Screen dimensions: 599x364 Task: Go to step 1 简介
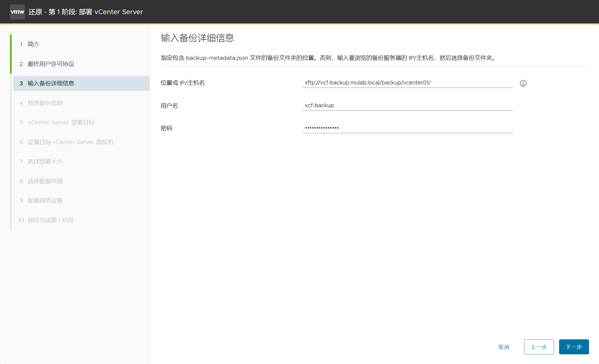pyautogui.click(x=33, y=44)
